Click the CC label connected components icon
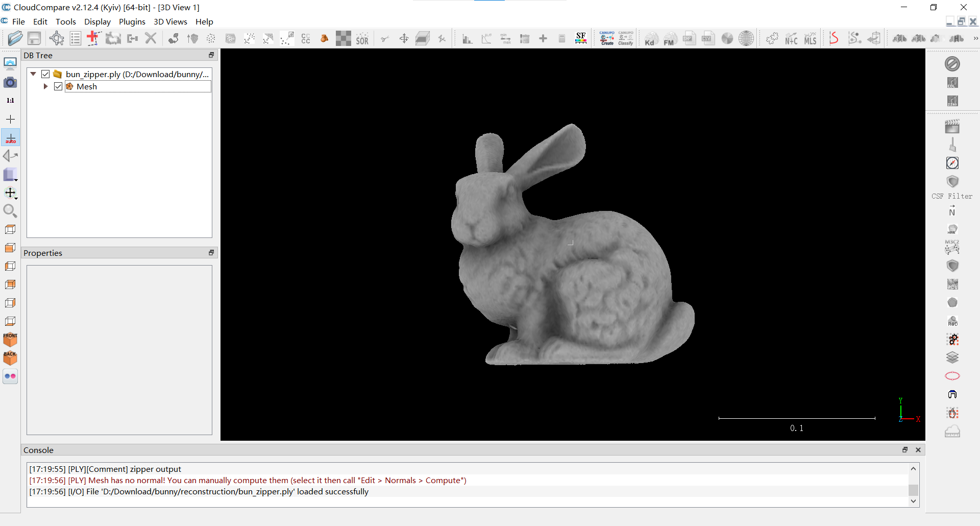 tap(306, 39)
